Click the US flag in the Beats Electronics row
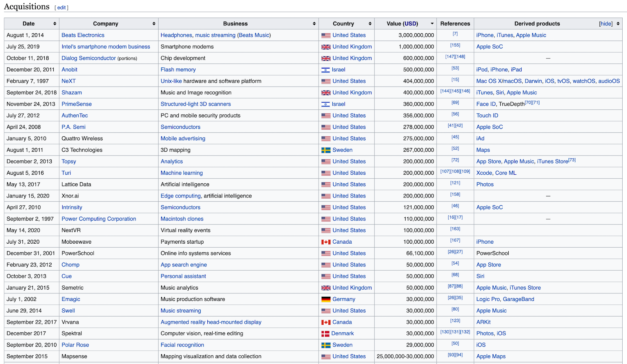The width and height of the screenshot is (627, 364). tap(326, 35)
